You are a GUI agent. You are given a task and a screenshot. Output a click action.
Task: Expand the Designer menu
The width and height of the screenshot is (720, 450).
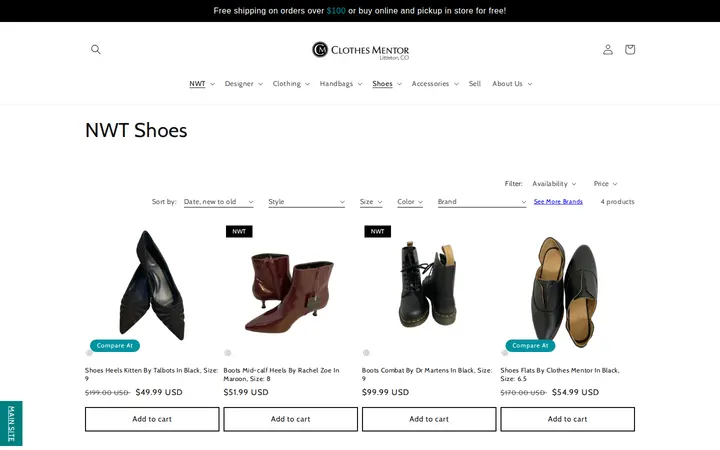243,84
